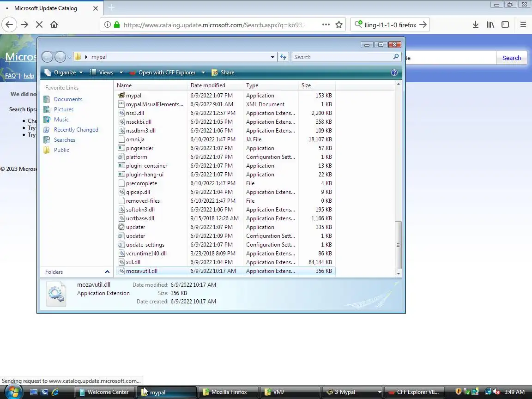This screenshot has height=399, width=532.
Task: Click Views toolbar button
Action: coord(101,73)
